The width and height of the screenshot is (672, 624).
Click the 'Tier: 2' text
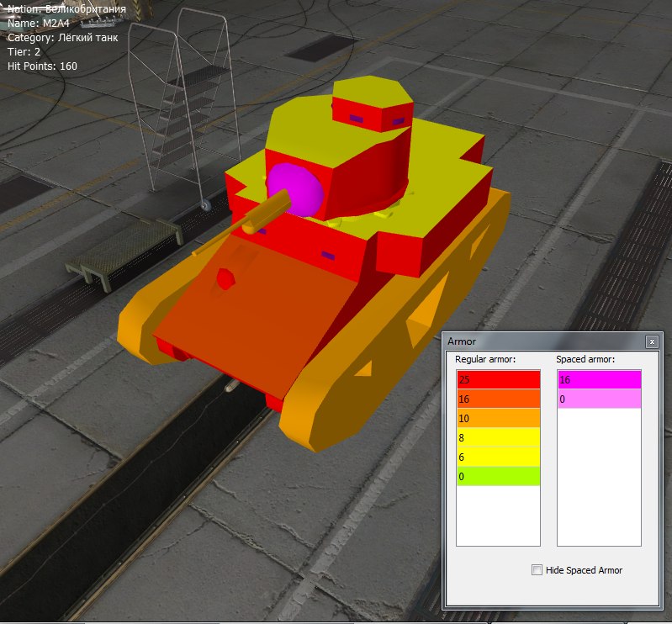click(x=24, y=52)
